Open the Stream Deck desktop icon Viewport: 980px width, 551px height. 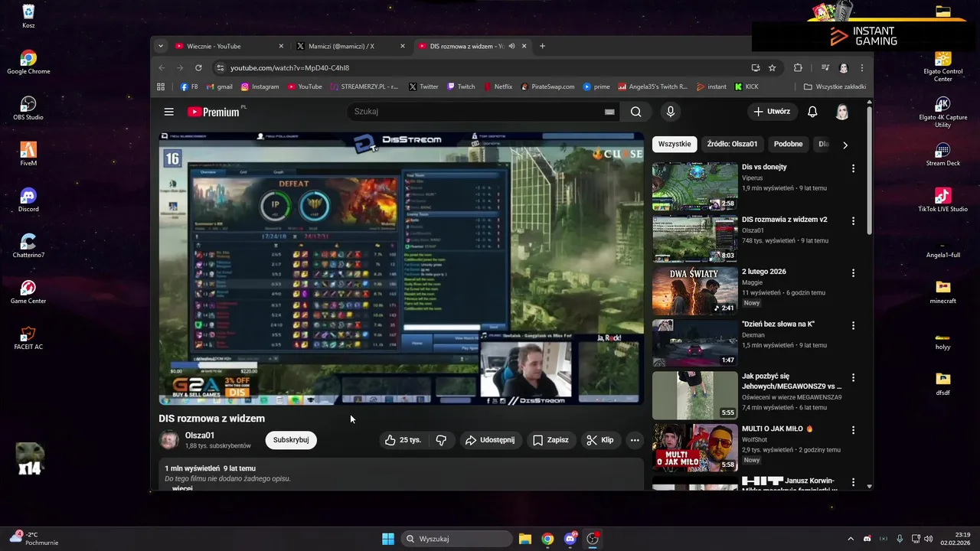coord(942,154)
